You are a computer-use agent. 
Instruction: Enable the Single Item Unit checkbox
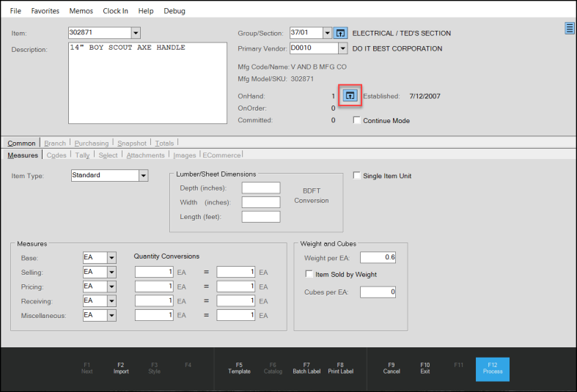coord(356,175)
